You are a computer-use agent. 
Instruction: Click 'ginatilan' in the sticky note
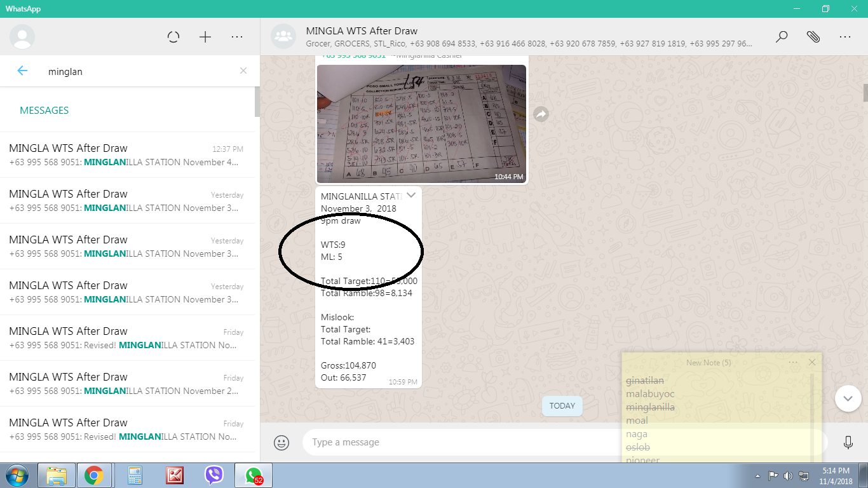click(x=645, y=381)
